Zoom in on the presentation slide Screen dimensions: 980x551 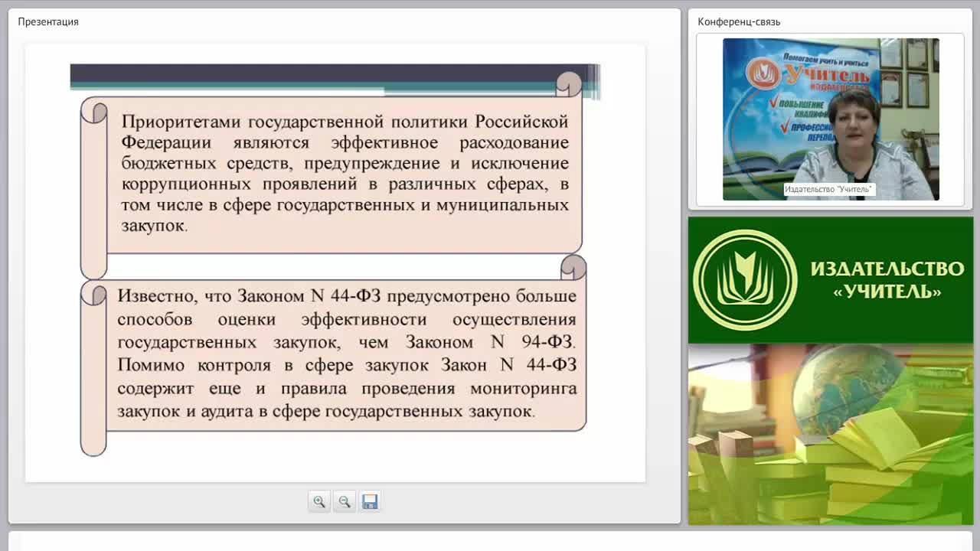coord(319,502)
